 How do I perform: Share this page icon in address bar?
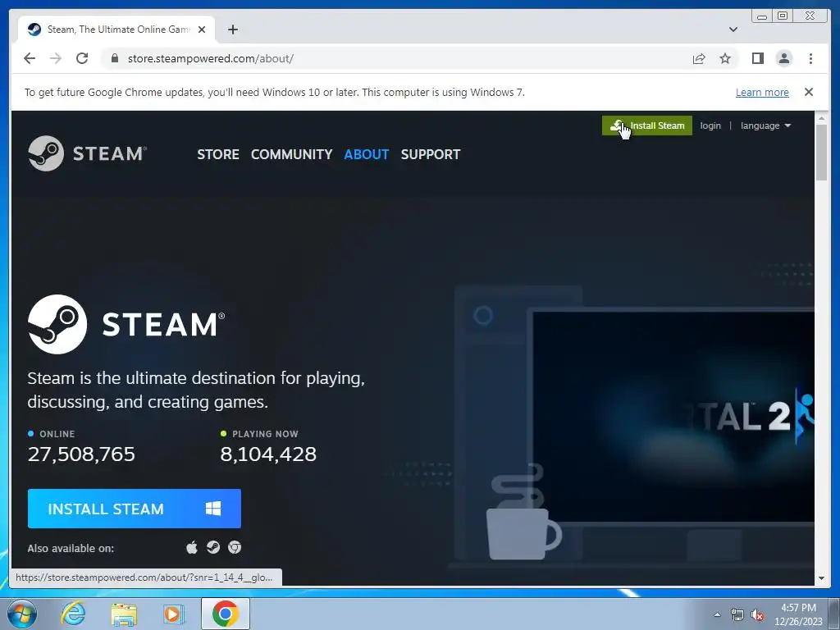tap(699, 58)
